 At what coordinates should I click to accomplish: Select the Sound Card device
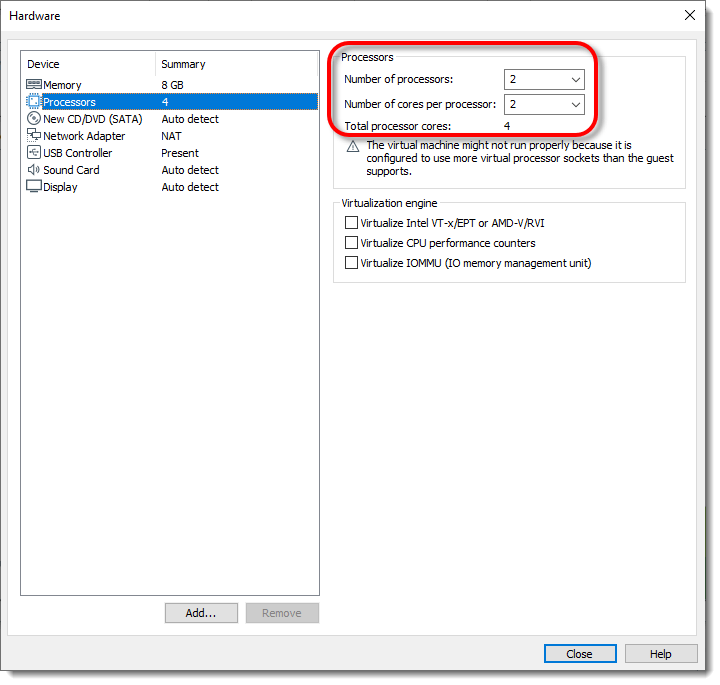71,170
